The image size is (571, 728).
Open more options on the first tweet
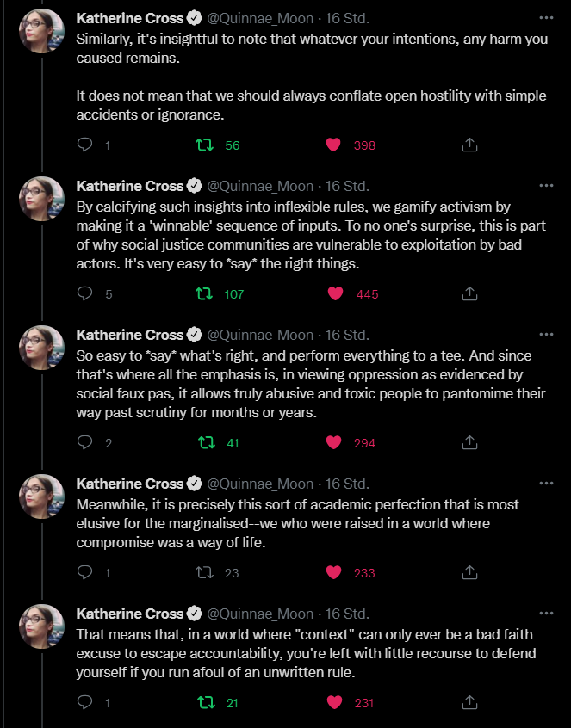pos(546,18)
